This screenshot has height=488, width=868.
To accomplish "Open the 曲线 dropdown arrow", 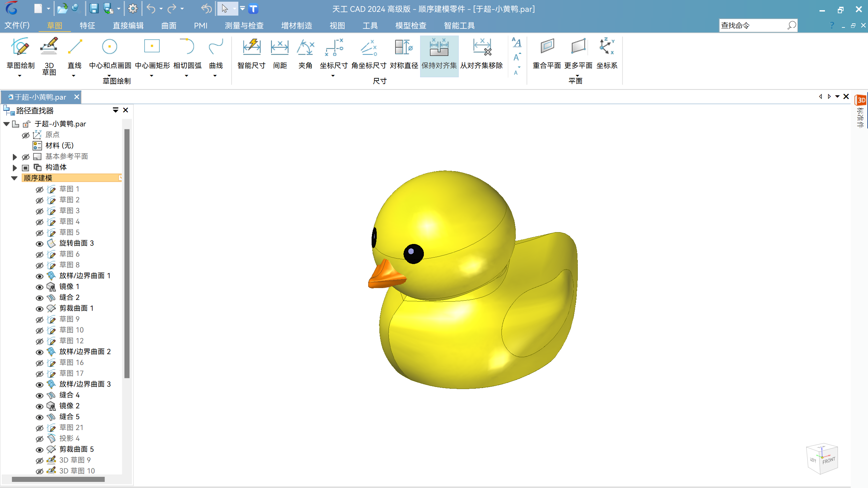I will tap(215, 76).
